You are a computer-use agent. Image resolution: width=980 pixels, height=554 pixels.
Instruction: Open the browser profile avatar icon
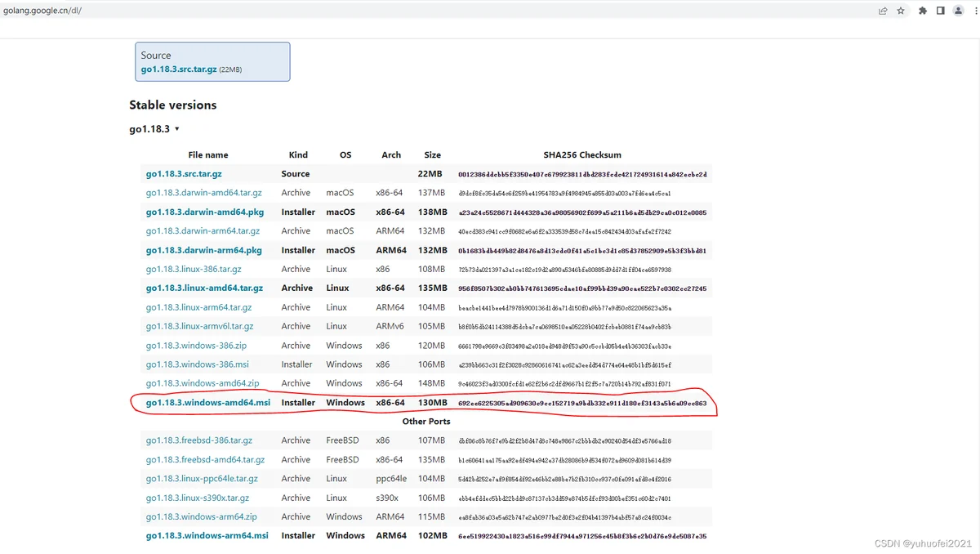959,11
